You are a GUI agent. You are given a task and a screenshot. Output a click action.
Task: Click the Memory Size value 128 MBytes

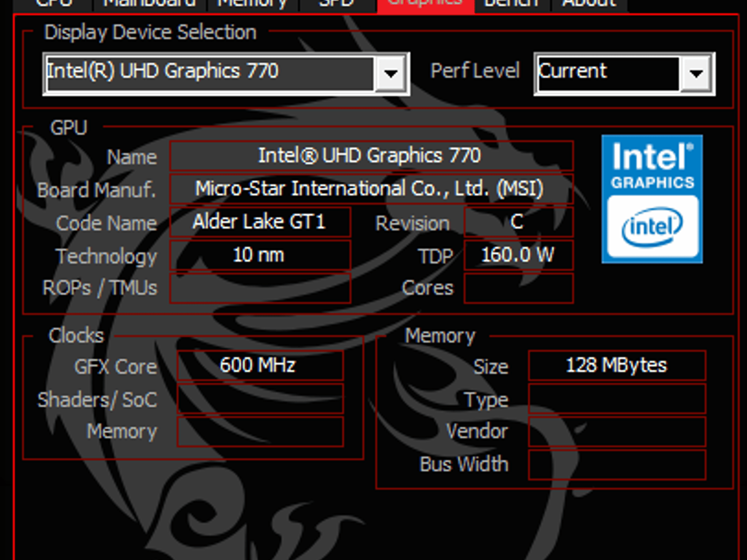[617, 365]
